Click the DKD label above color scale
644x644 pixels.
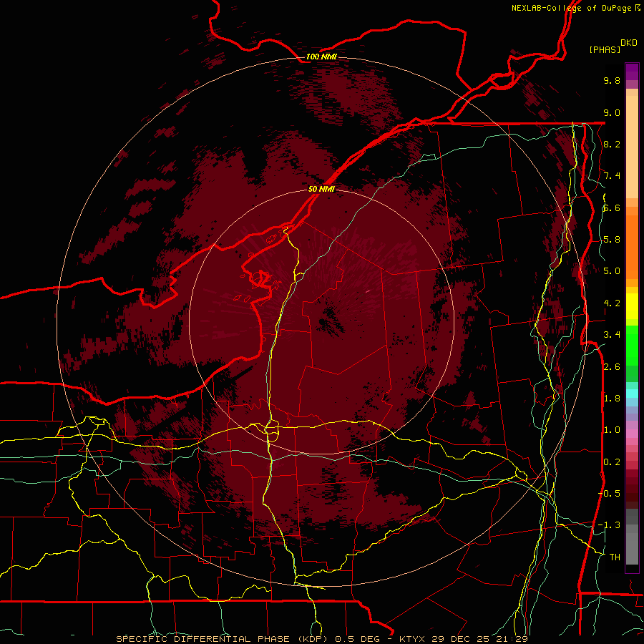[629, 43]
